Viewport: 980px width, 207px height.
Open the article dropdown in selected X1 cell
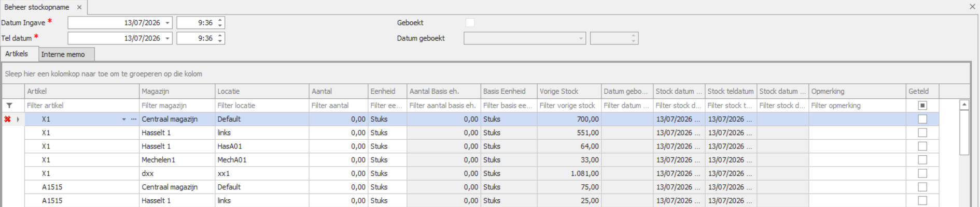124,119
